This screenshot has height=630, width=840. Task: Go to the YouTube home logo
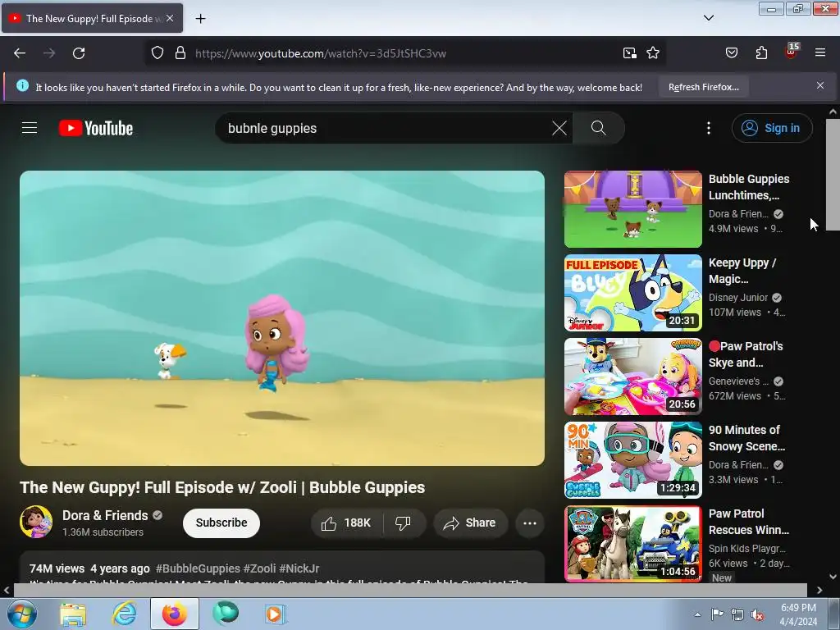click(x=96, y=129)
